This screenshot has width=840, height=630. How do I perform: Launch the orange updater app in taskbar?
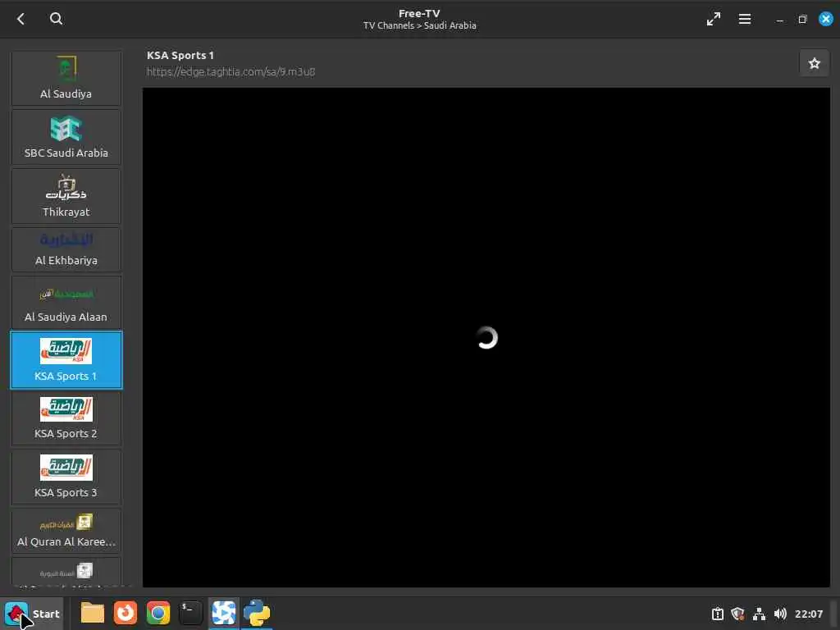[126, 613]
